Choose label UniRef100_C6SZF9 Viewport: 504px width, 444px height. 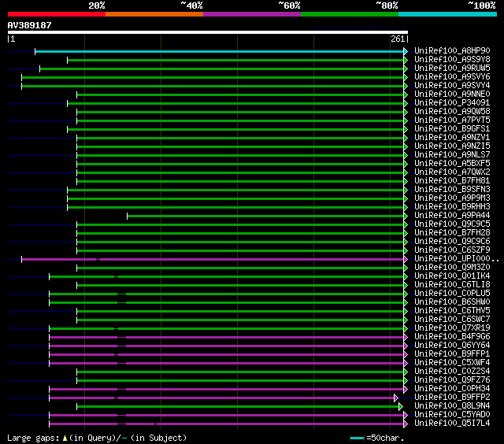coord(452,250)
